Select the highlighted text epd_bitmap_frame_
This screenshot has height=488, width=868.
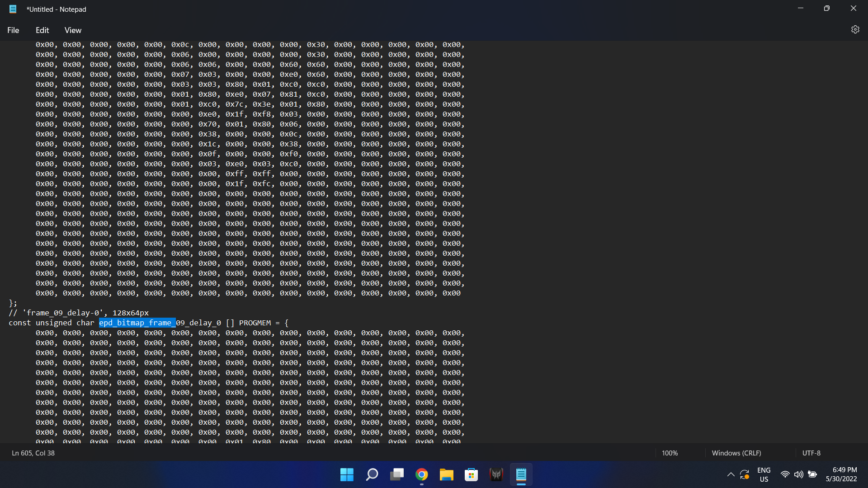(137, 323)
